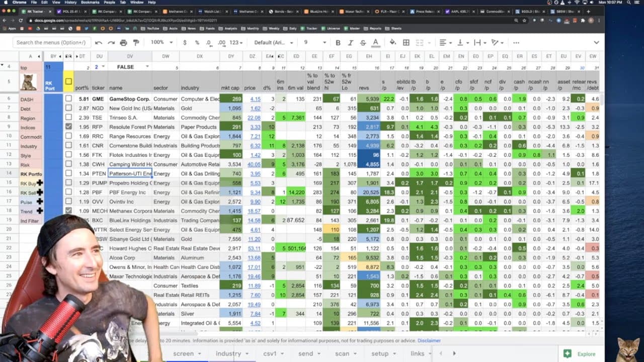Apply strikethrough formatting
644x362 pixels.
click(363, 43)
